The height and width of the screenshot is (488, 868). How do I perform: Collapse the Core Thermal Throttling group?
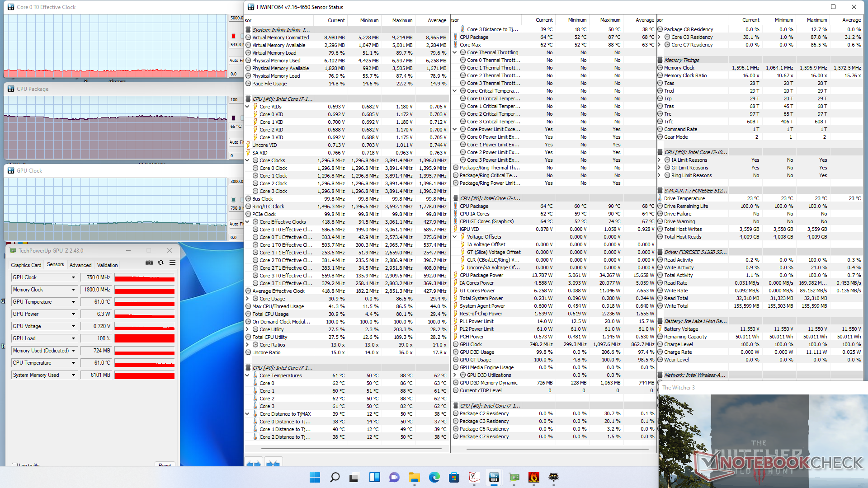(x=455, y=52)
